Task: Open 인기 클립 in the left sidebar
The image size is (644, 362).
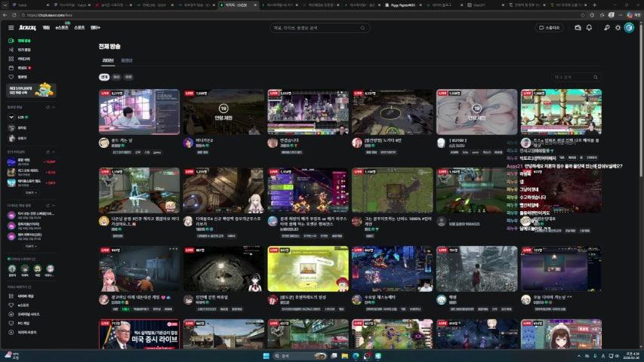Action: tap(24, 50)
